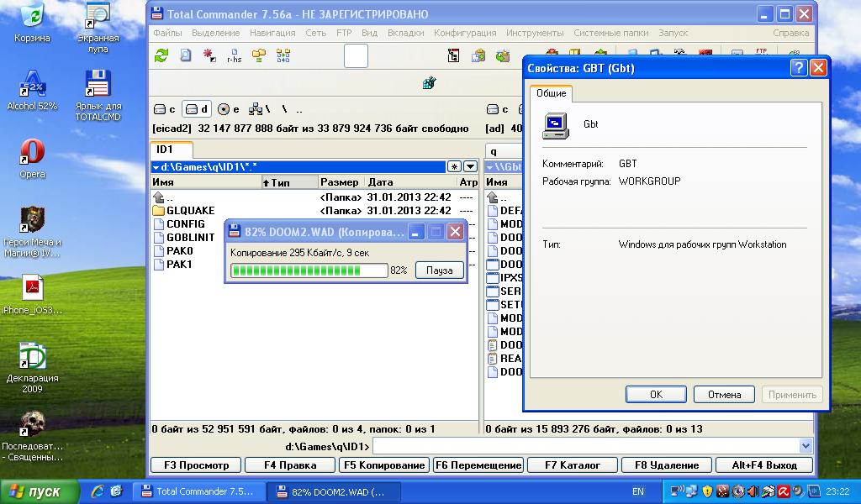Open the Конфигурация menu
Viewport: 861px width, 504px height.
465,33
